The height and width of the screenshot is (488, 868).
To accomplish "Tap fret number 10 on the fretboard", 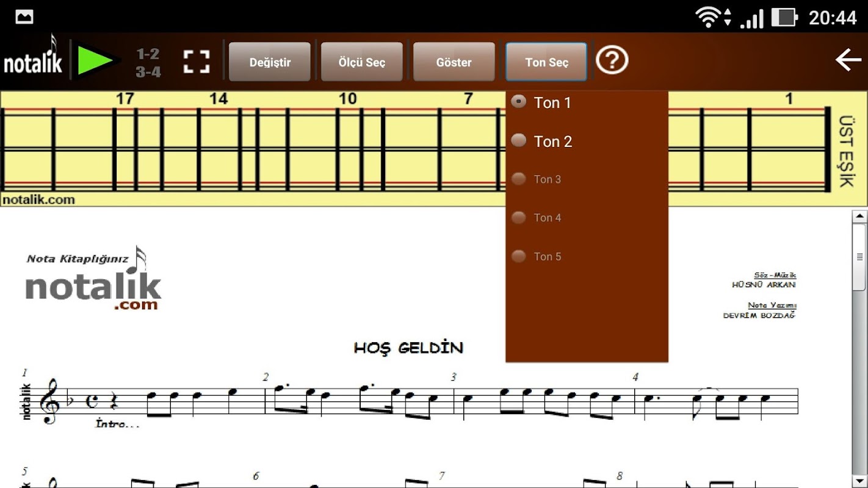I will coord(347,99).
